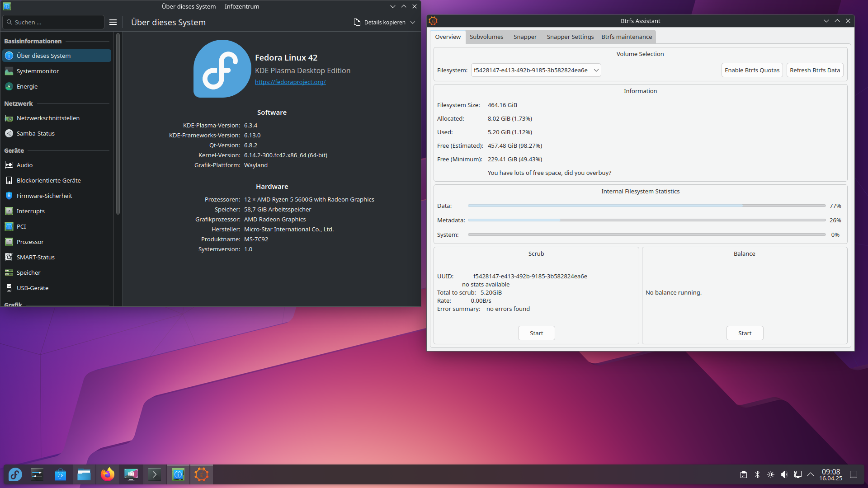Start the Scrub operation
The image size is (868, 488).
click(x=536, y=333)
